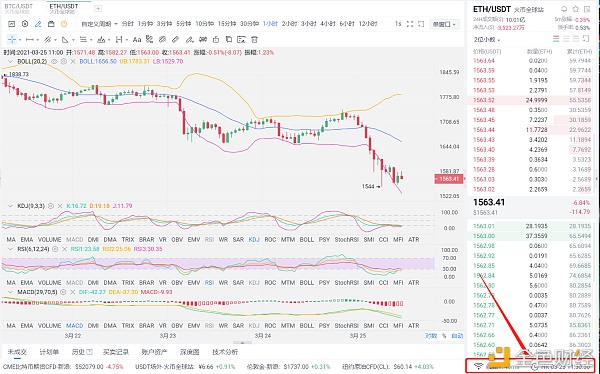The width and height of the screenshot is (600, 374).
Task: Select the crosshair cursor tool
Action: pyautogui.click(x=12, y=39)
